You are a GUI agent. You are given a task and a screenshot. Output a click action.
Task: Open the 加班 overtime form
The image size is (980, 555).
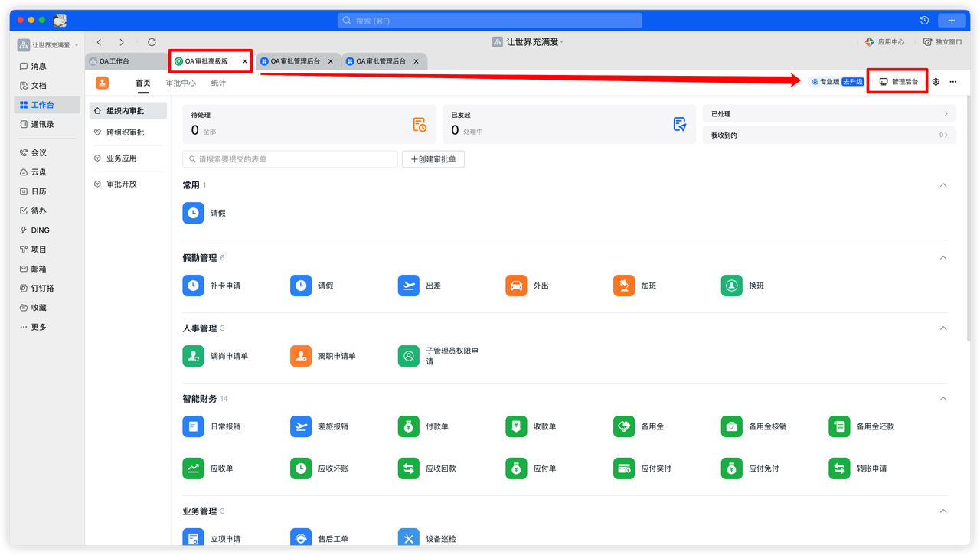(x=624, y=286)
